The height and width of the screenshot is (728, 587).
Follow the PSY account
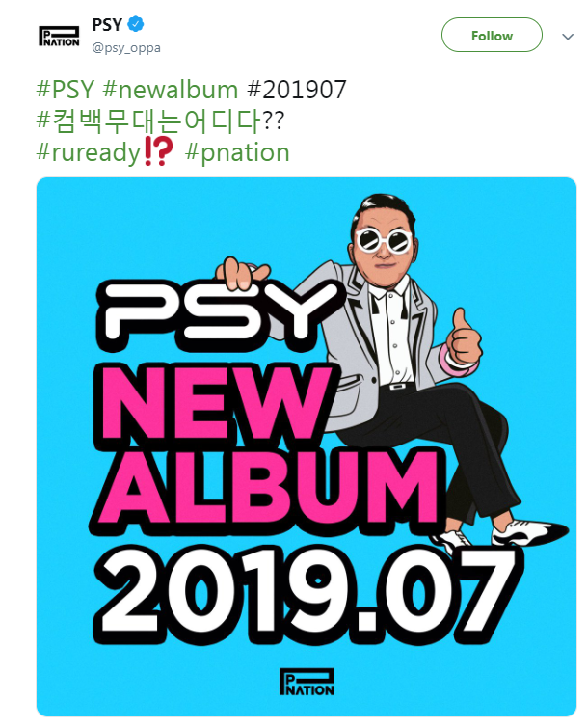(x=492, y=36)
